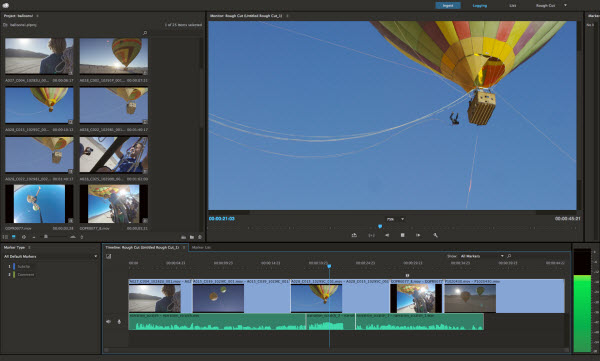Screen dimensions: 600x361
Task: Click the green Comment color swatch
Action: coord(14,274)
